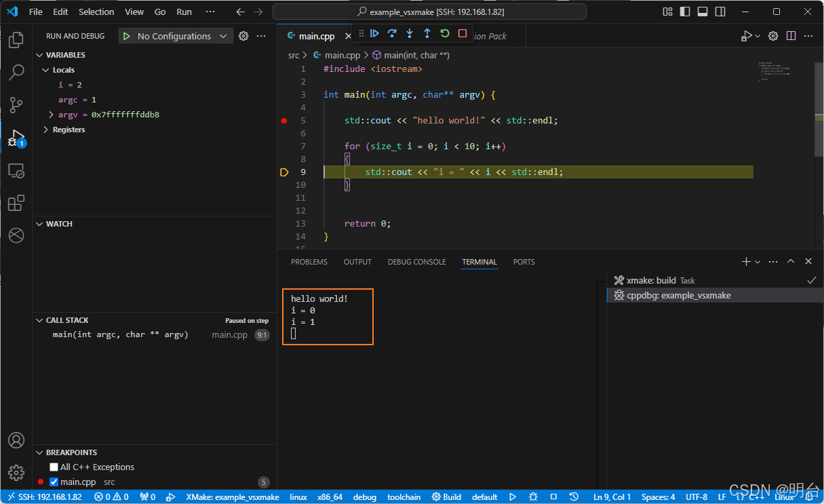This screenshot has height=504, width=824.
Task: Expand the WATCH section
Action: [x=41, y=224]
